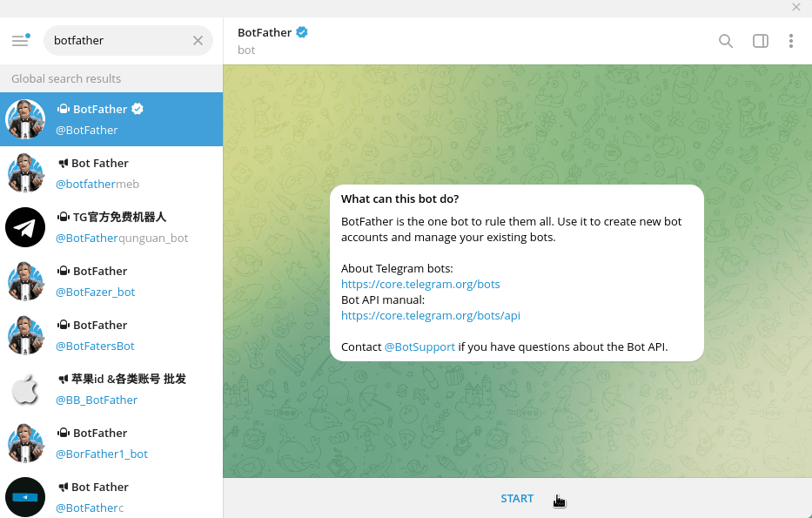
Task: Click the black Telegram plane avatar
Action: [25, 227]
